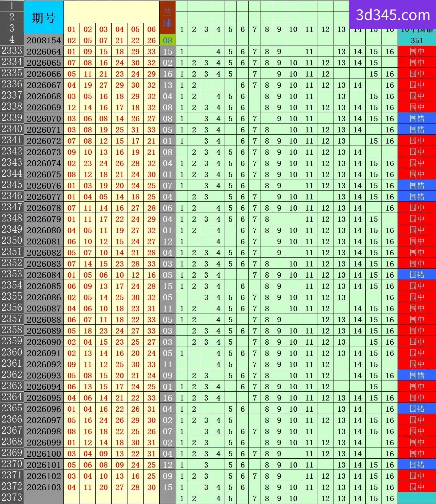Click red-ball column header 06
Screen dimensions: 436x504
151,29
